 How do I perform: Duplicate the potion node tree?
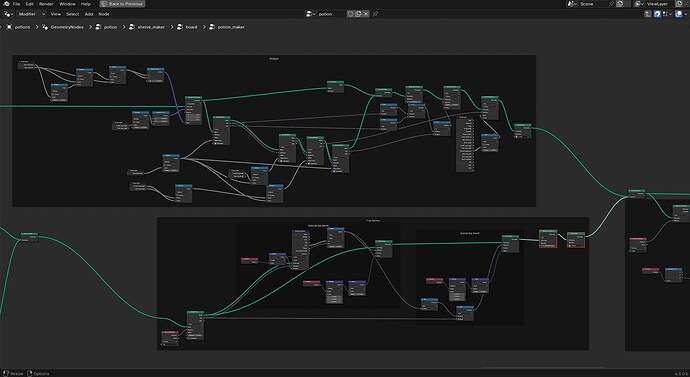coord(358,14)
